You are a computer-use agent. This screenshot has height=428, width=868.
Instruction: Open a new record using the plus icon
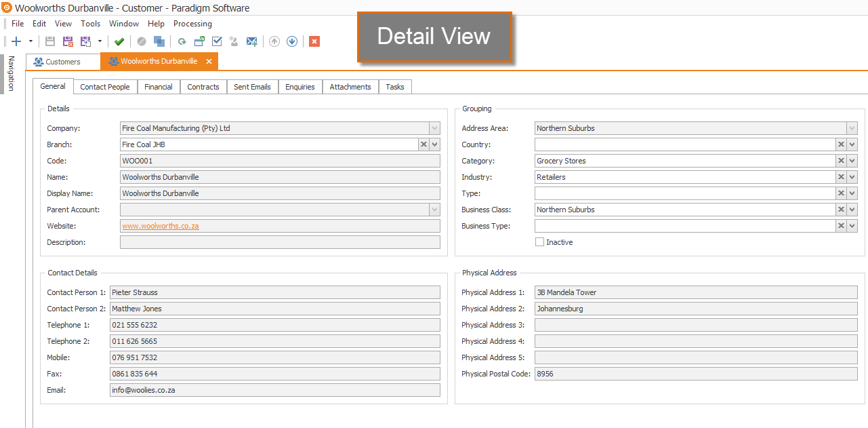16,41
